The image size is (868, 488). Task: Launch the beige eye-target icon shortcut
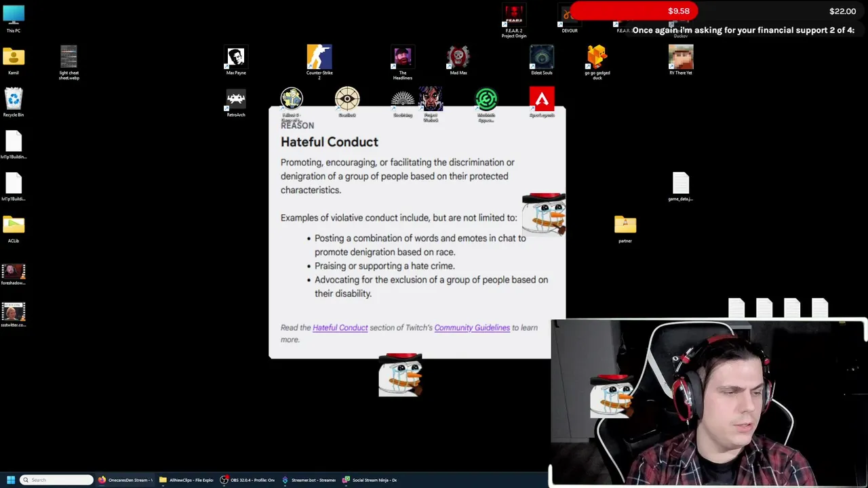click(x=347, y=102)
